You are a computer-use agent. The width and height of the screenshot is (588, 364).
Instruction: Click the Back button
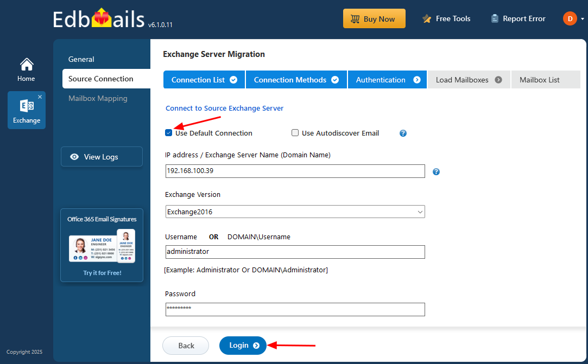[x=186, y=346]
